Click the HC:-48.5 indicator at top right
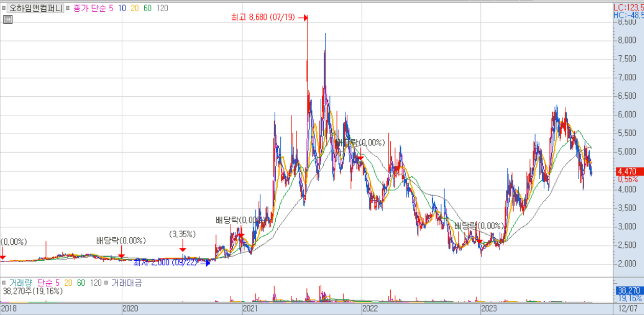Viewport: 644px width, 315px height. [x=629, y=15]
